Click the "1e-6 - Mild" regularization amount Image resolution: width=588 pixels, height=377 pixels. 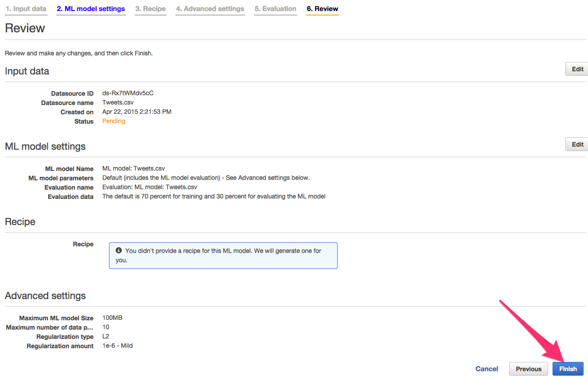(117, 346)
